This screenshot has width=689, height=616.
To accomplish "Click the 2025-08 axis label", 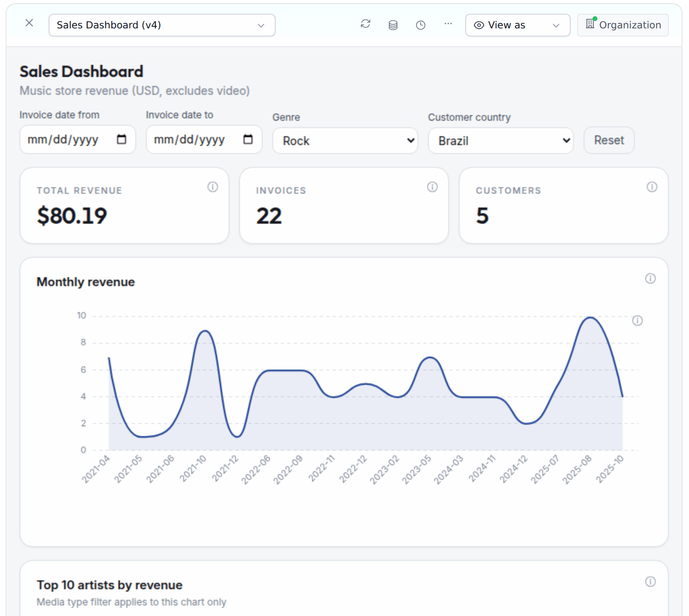I will (577, 469).
